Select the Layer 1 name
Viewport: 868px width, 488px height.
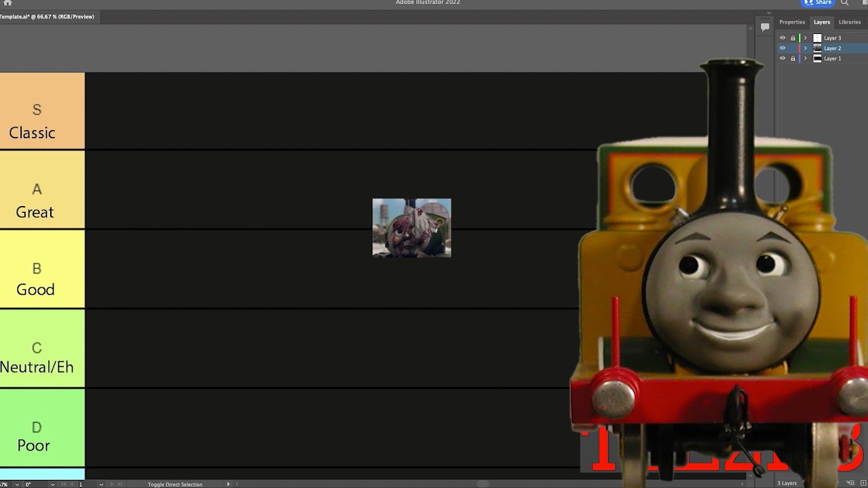(832, 58)
